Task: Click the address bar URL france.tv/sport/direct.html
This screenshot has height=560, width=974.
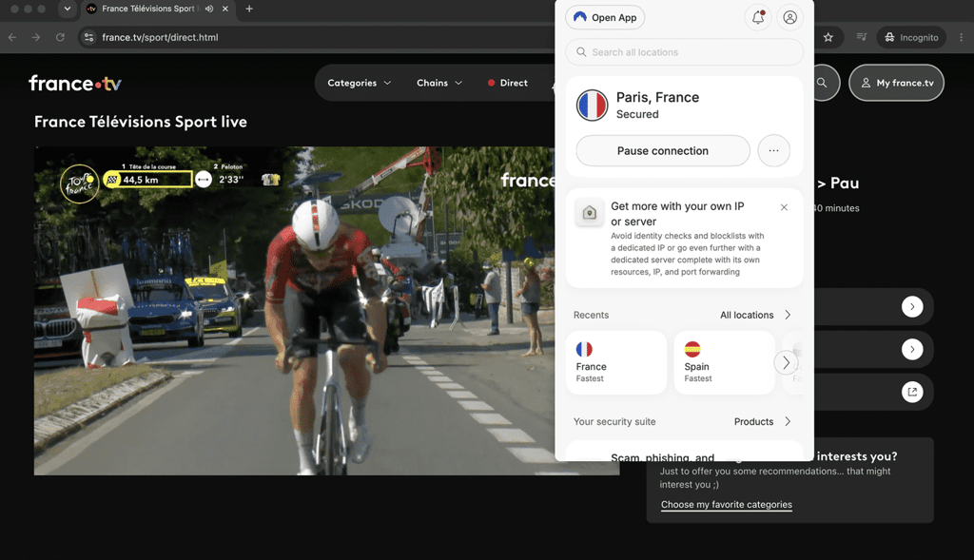Action: point(160,37)
